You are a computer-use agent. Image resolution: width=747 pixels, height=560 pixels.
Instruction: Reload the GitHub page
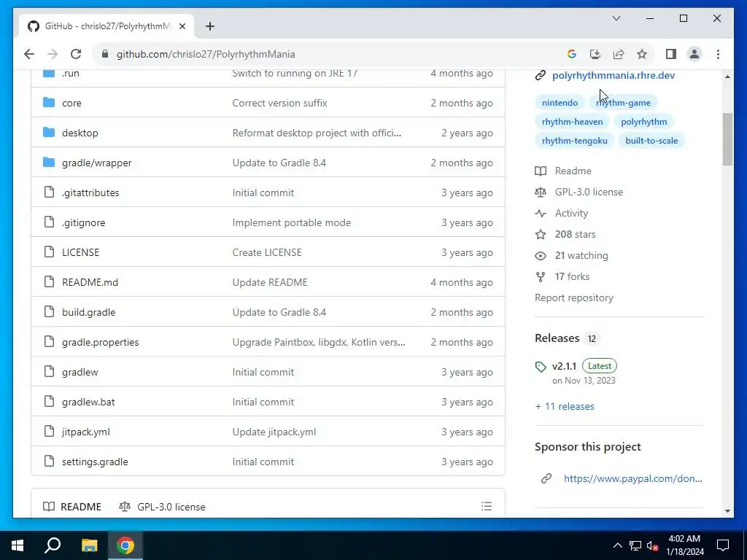[x=76, y=54]
